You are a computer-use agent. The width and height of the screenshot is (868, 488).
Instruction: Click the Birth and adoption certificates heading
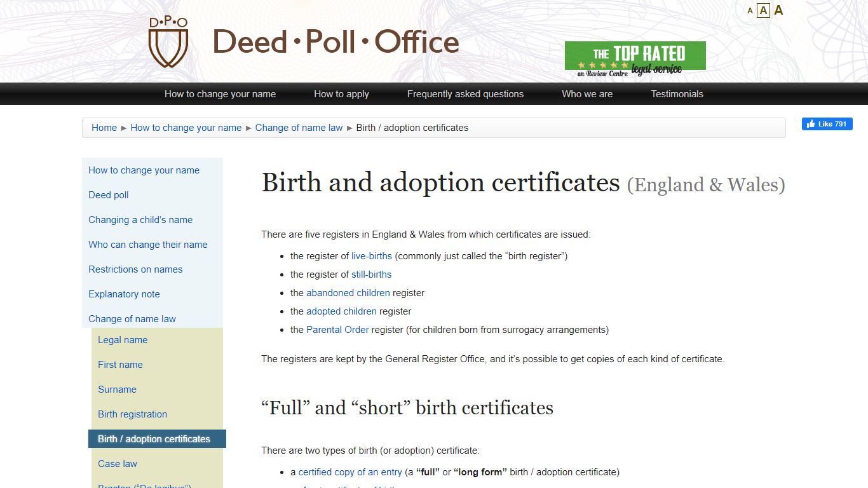(523, 183)
